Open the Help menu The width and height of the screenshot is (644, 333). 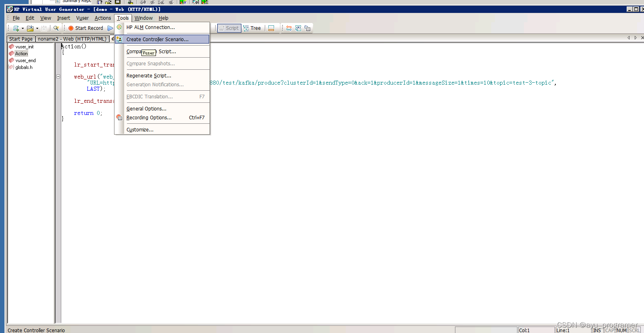point(163,18)
